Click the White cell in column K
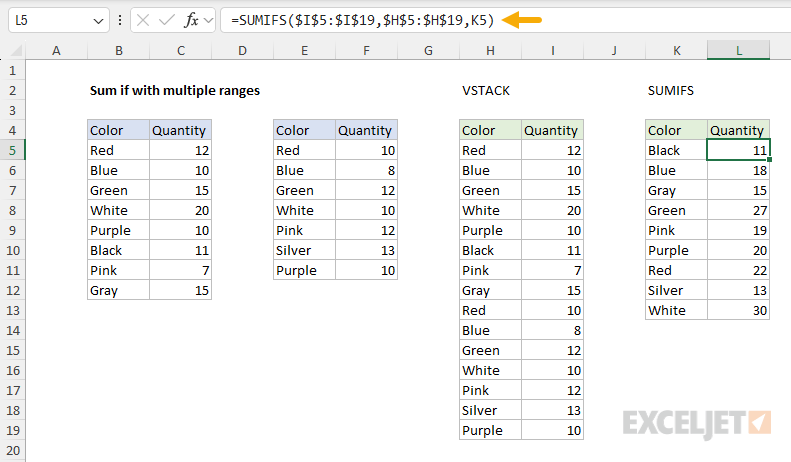Screen dimensions: 791x462 click(x=676, y=310)
